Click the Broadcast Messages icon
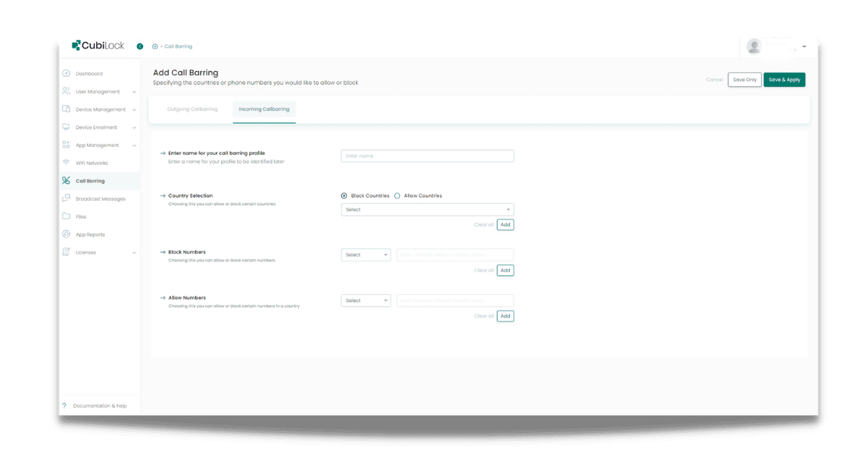868x454 pixels. point(66,199)
